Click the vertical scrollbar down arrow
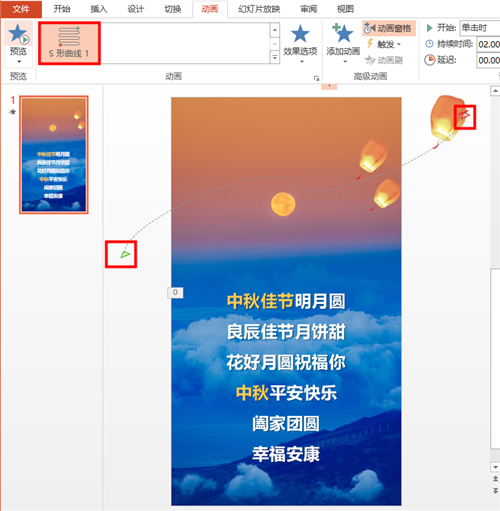500x511 pixels. [x=495, y=467]
